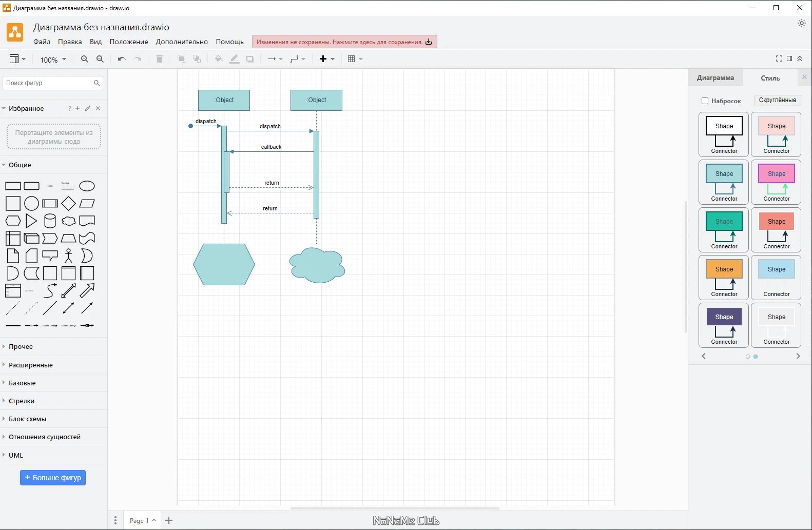Screen dimensions: 812x530
Task: Add to Избранное with plus icon
Action: pos(78,108)
